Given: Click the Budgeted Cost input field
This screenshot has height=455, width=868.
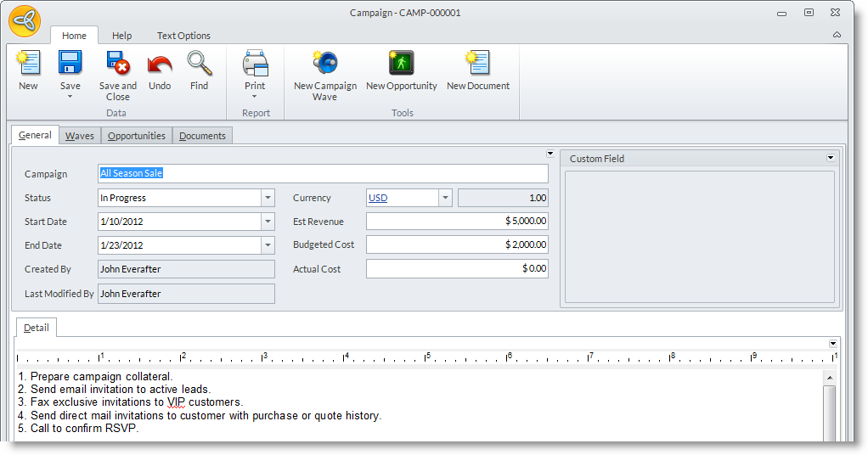Looking at the screenshot, I should point(457,244).
